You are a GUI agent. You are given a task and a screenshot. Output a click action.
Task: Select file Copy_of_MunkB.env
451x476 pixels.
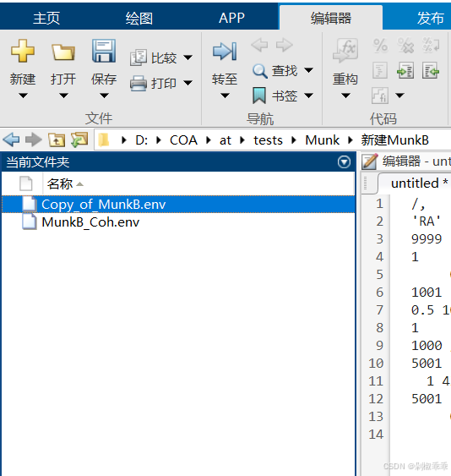178,205
